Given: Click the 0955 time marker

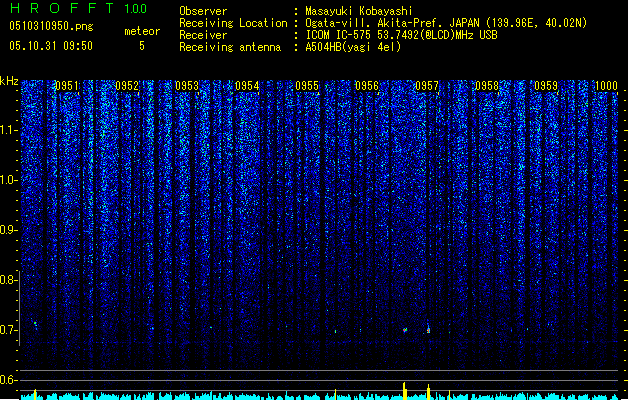Looking at the screenshot, I should coord(307,86).
